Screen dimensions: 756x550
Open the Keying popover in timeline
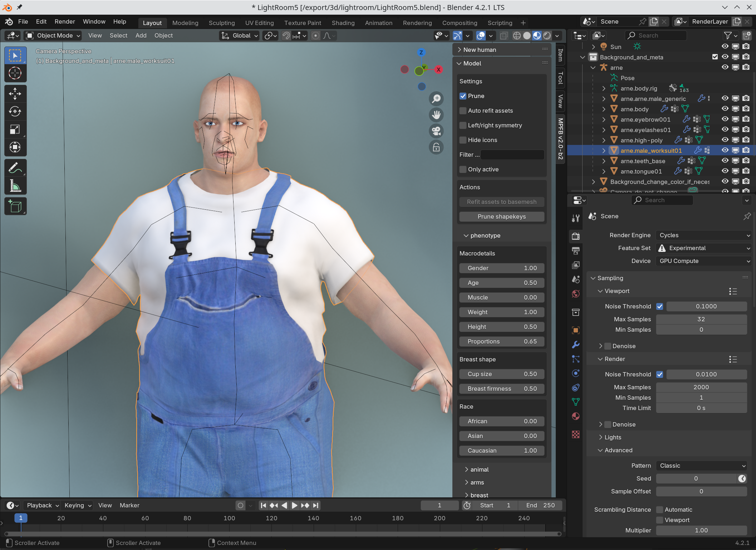coord(78,505)
